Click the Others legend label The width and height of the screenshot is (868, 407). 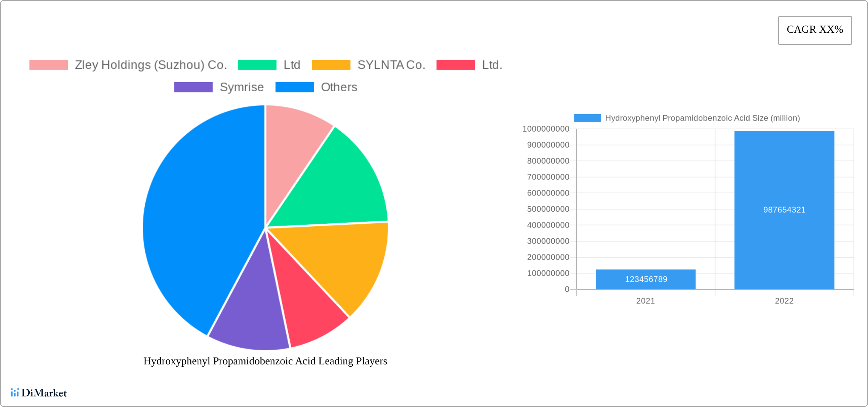[x=339, y=87]
